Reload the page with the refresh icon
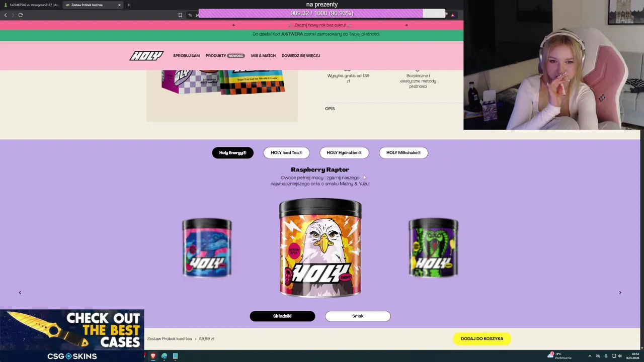Screen dimensions: 644x362 21,15
